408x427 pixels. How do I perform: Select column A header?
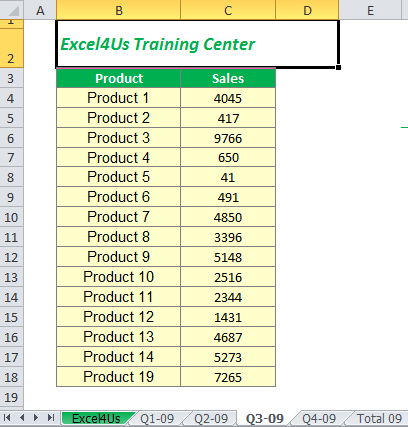40,10
